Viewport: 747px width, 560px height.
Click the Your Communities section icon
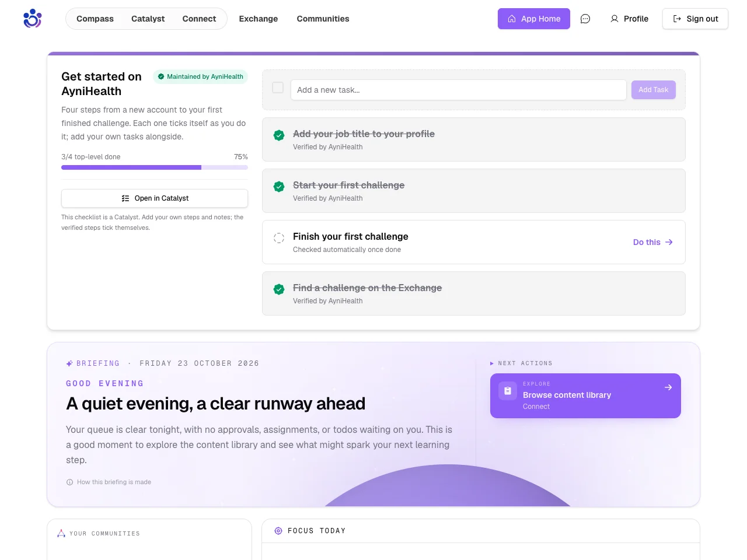click(61, 533)
